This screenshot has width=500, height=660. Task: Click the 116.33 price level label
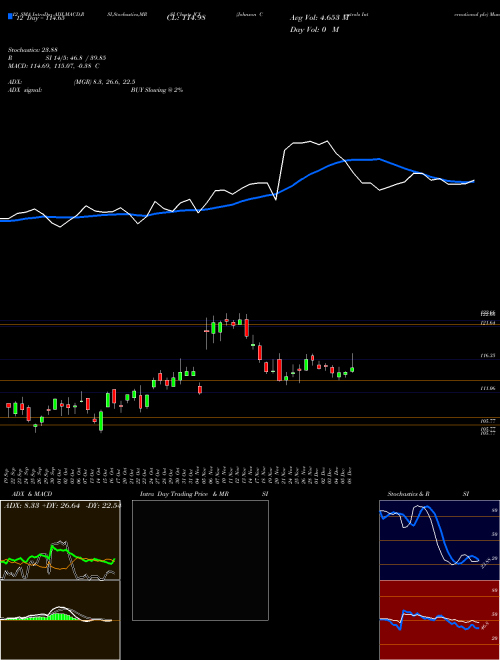click(487, 356)
